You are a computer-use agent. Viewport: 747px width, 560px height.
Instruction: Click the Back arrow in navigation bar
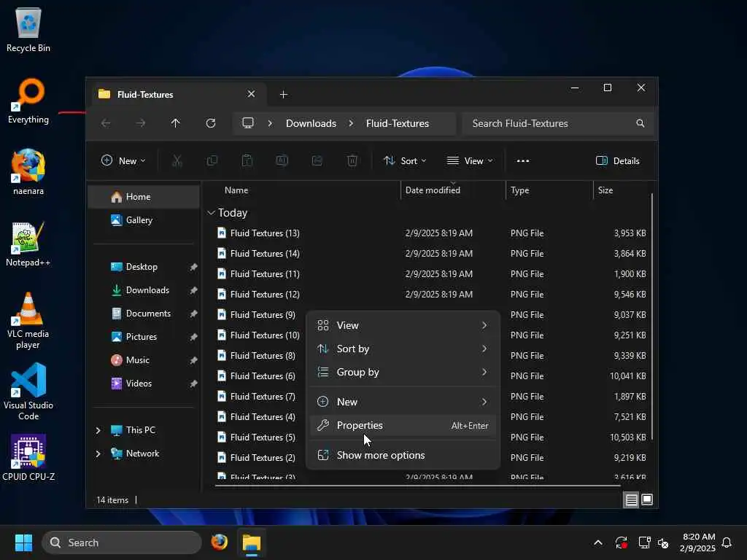pyautogui.click(x=106, y=123)
